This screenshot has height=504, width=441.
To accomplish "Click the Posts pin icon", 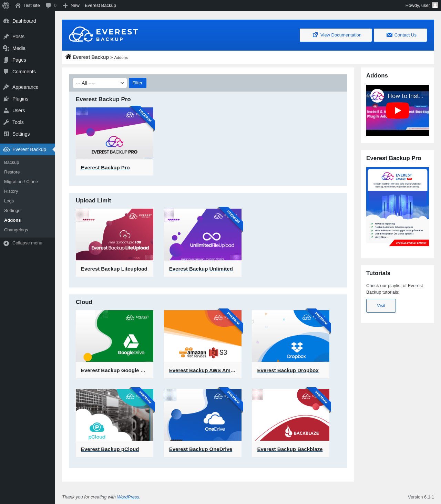I will tap(6, 36).
